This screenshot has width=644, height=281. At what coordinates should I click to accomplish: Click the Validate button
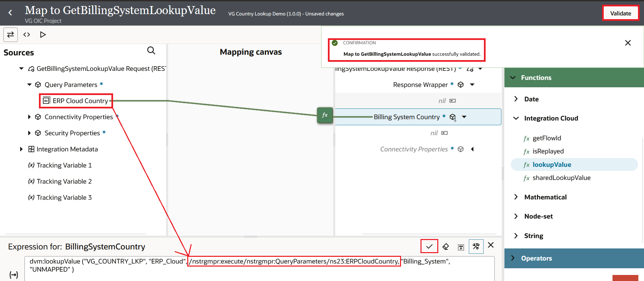tap(620, 13)
